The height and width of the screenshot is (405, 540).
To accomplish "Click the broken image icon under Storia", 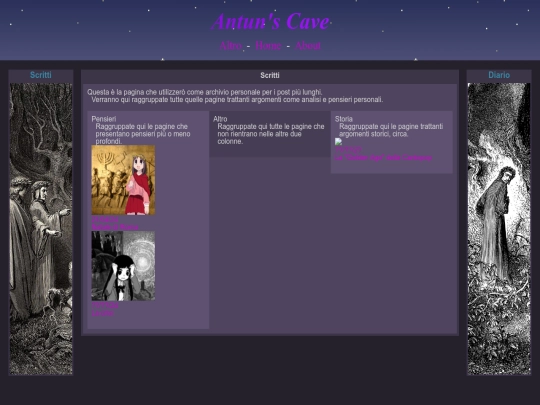I will (x=339, y=142).
